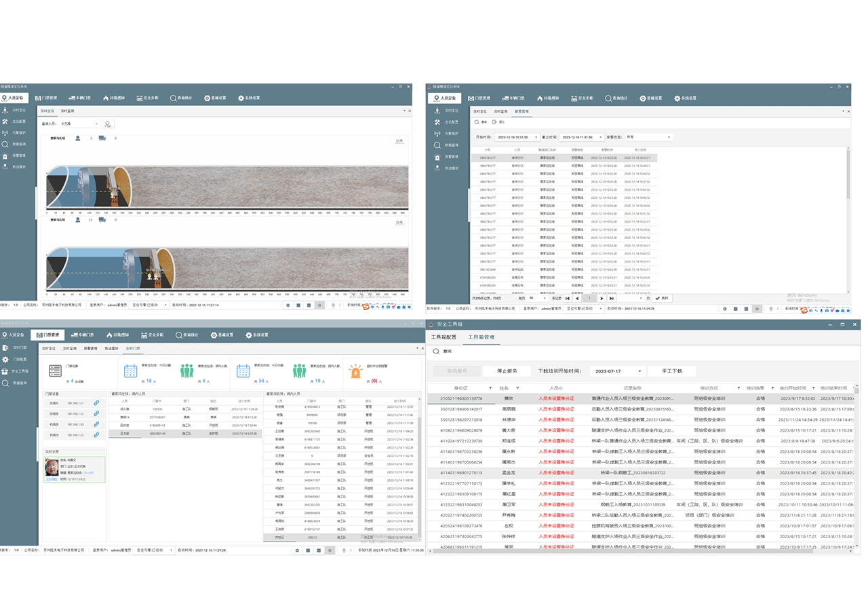Click the person photo in 实时记录
The image size is (868, 606).
point(52,468)
